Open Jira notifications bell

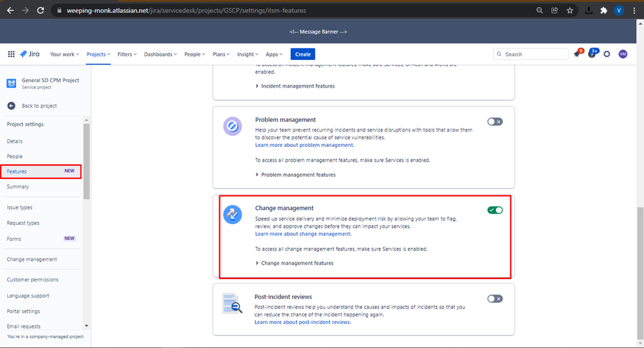click(x=578, y=53)
